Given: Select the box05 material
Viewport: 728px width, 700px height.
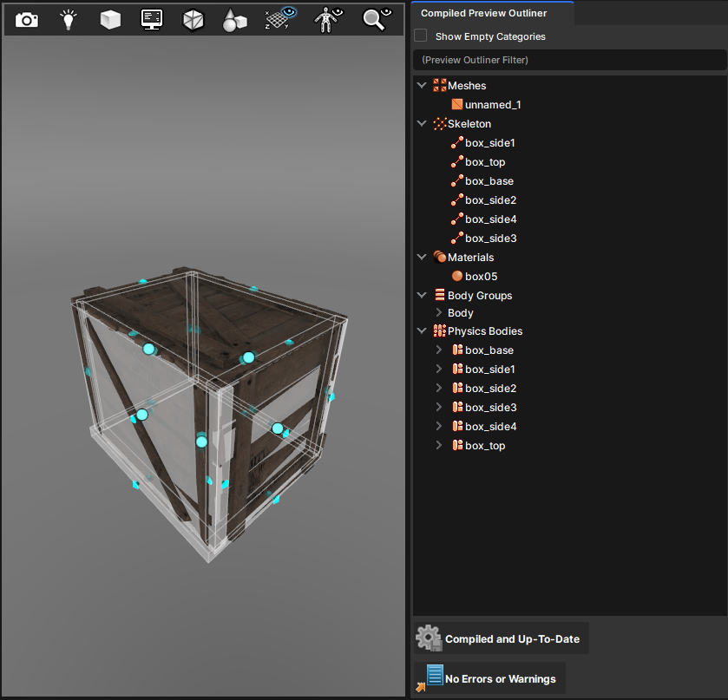Looking at the screenshot, I should [481, 277].
